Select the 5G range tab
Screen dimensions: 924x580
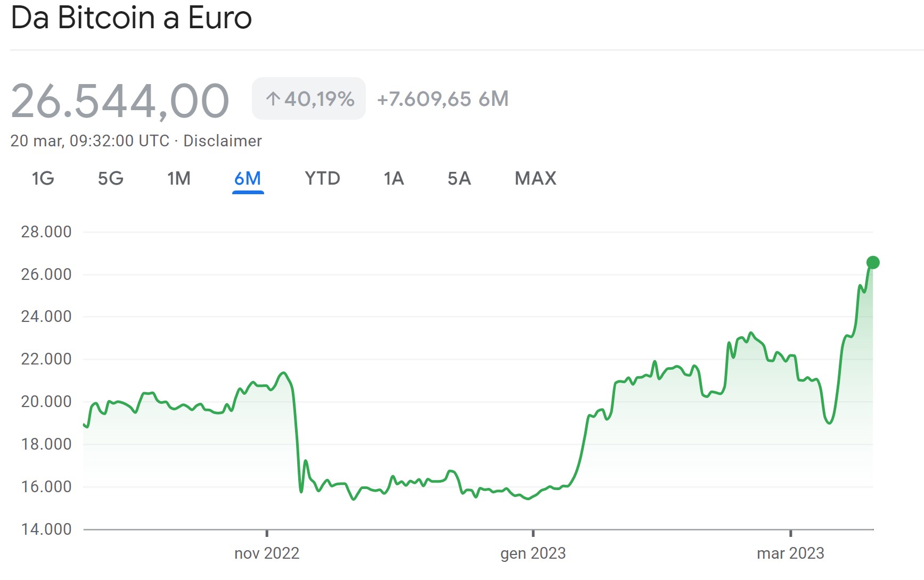[110, 179]
